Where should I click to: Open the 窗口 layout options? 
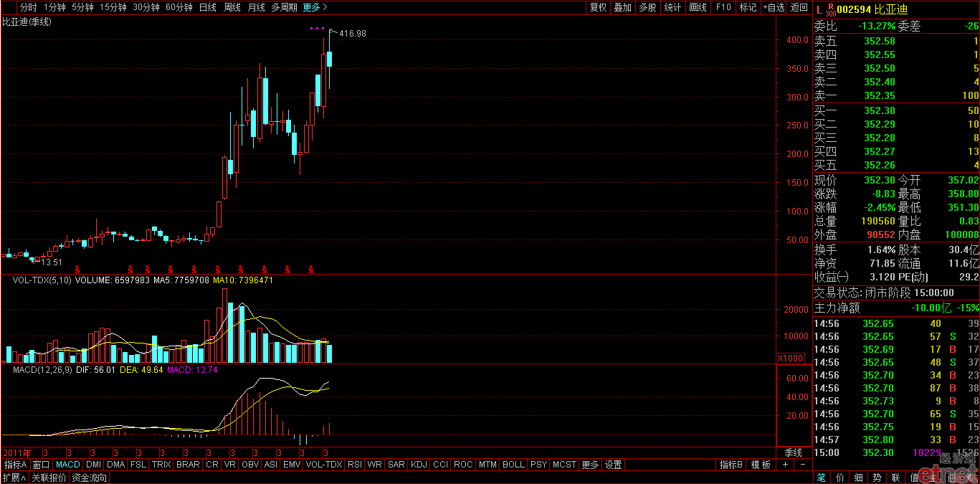[41, 465]
